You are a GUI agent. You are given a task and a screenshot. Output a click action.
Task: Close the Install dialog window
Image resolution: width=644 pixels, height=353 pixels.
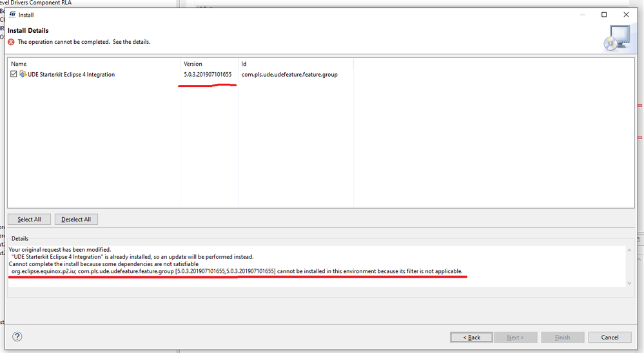point(626,15)
